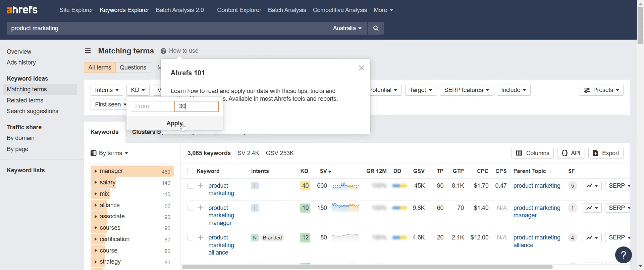Click the parent topic 'product marketing manager' link
The height and width of the screenshot is (270, 644).
[x=537, y=212]
